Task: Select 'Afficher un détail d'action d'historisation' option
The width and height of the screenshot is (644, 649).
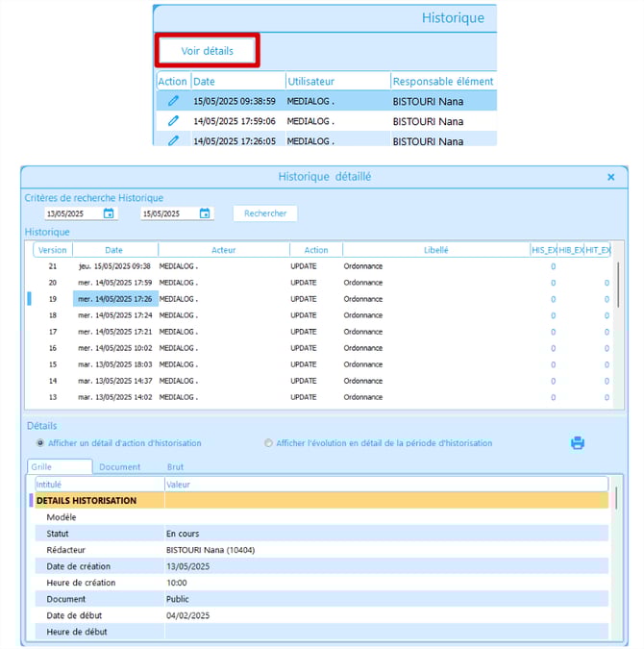Action: point(40,443)
